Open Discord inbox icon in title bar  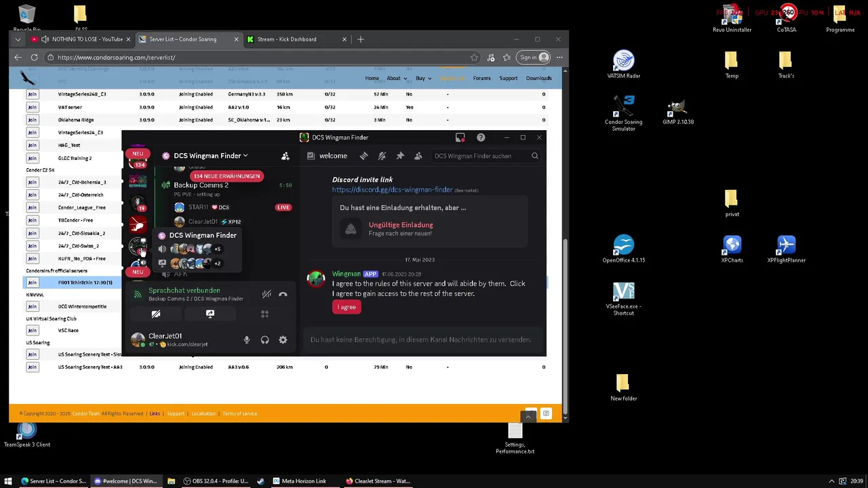(460, 138)
